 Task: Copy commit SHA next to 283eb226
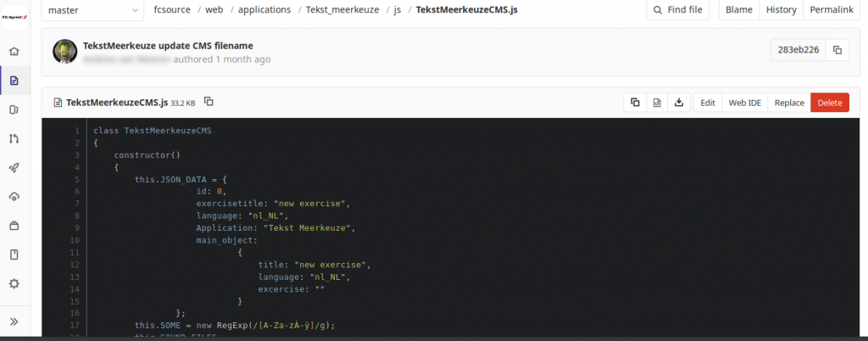pos(837,50)
